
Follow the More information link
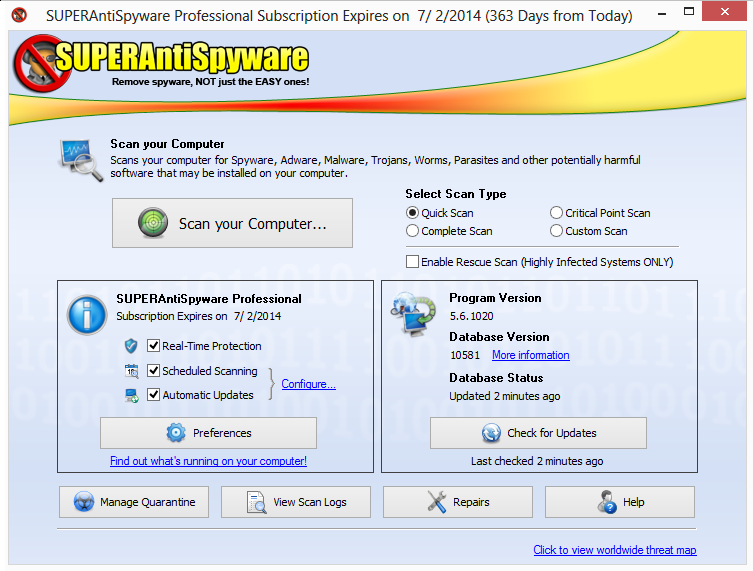pyautogui.click(x=531, y=355)
